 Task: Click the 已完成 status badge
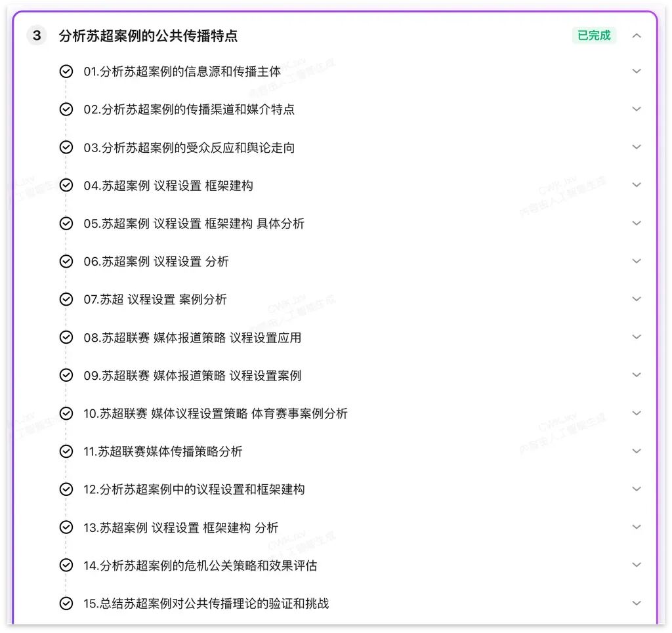coord(594,35)
